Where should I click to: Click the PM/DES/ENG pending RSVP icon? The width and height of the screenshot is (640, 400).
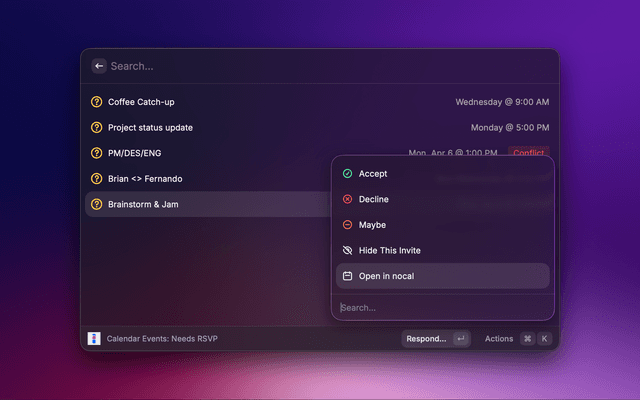[97, 153]
